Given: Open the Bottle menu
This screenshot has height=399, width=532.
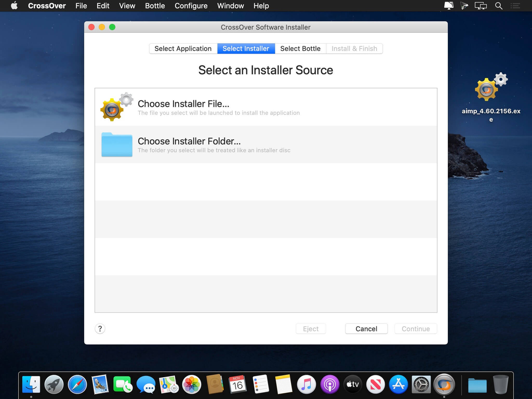Looking at the screenshot, I should [x=155, y=6].
